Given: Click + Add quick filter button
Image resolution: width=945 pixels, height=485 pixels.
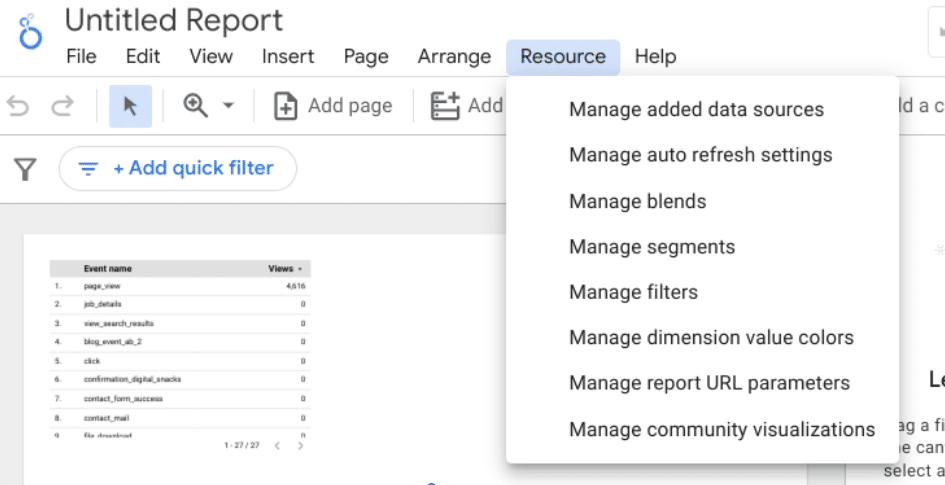Looking at the screenshot, I should 178,168.
